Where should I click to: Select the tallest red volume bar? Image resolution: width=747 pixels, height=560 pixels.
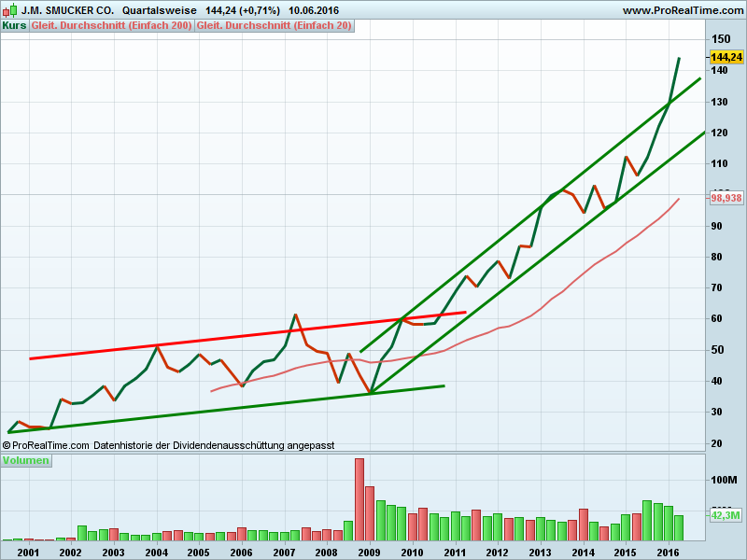coord(359,499)
